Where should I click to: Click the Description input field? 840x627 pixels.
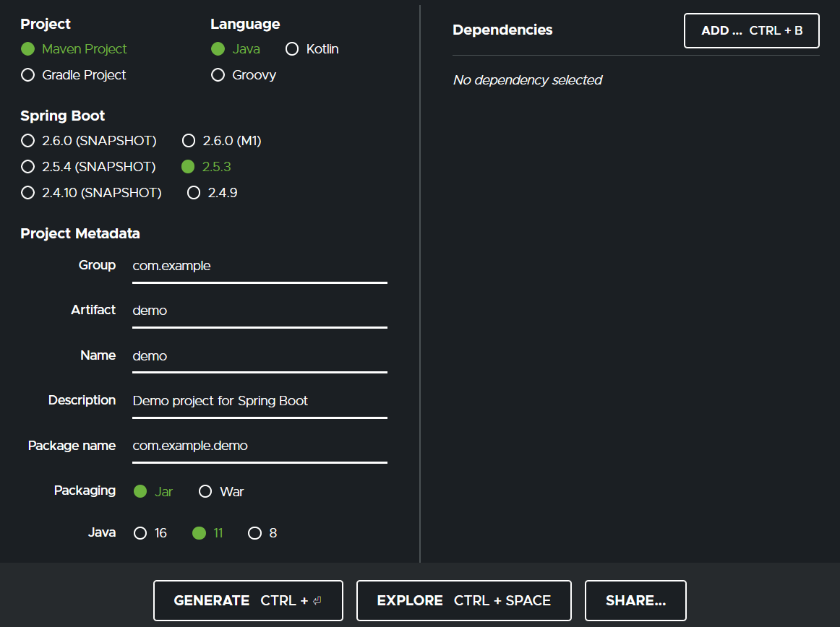[260, 401]
